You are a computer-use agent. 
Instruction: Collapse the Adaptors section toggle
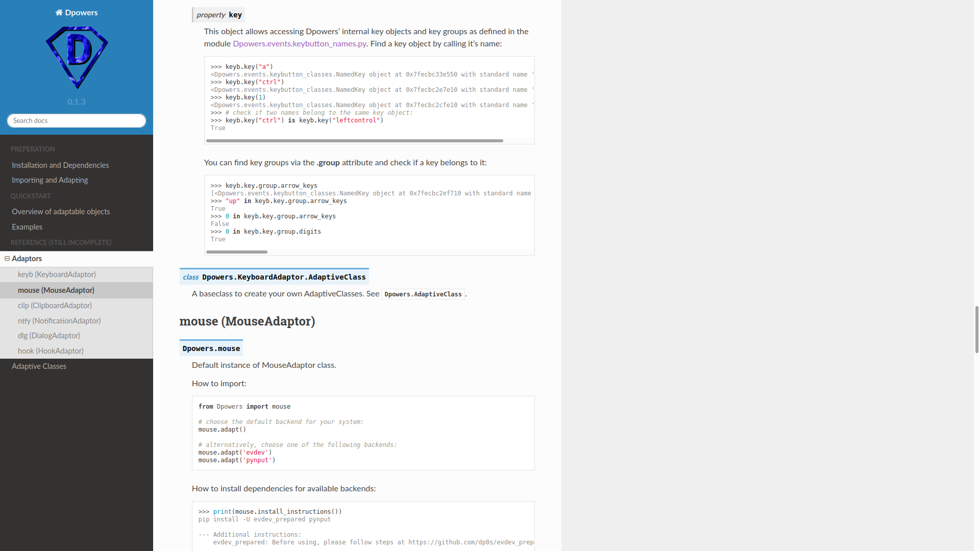coord(7,259)
